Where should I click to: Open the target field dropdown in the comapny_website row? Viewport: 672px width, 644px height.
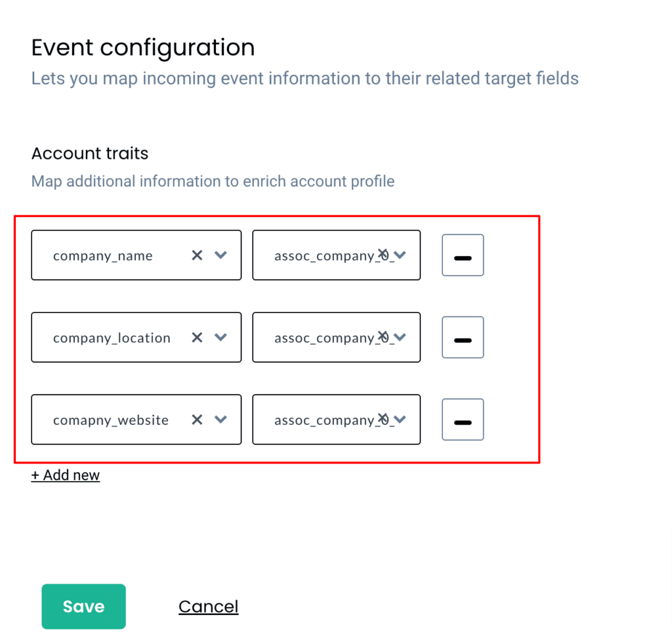coord(400,419)
